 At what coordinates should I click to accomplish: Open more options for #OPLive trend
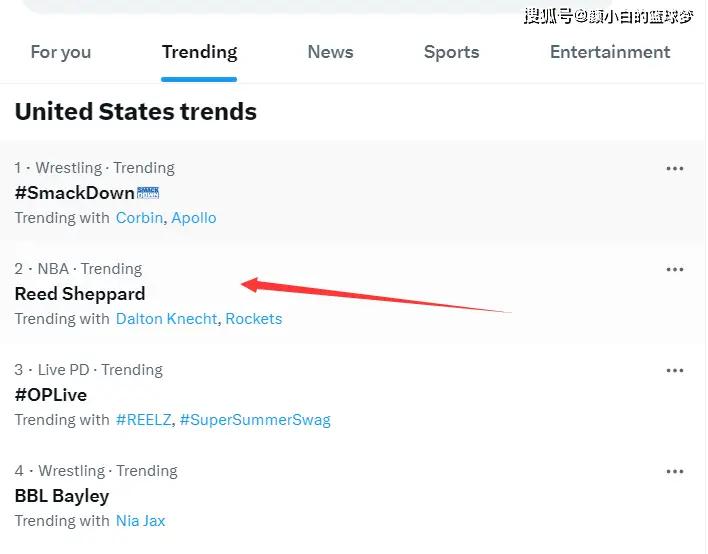tap(675, 371)
